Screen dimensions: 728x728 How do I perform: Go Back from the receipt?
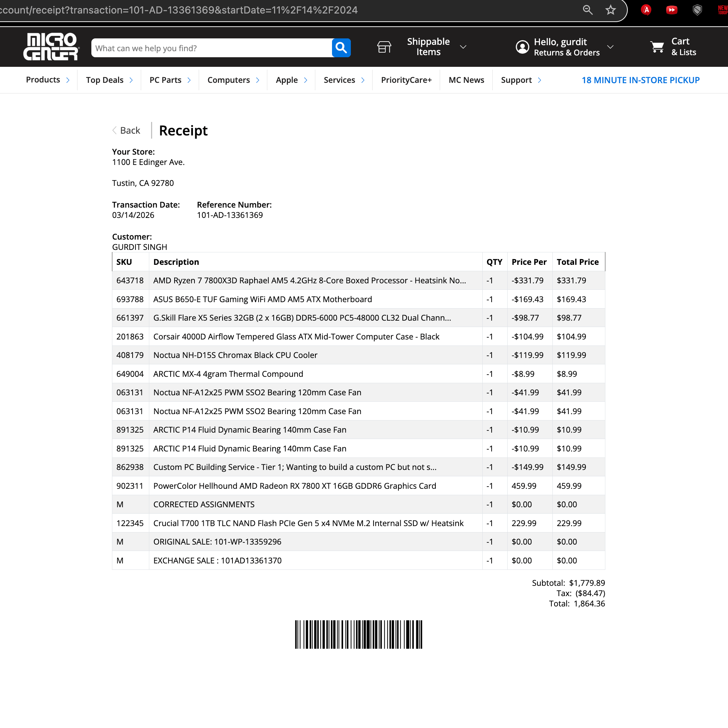click(126, 130)
